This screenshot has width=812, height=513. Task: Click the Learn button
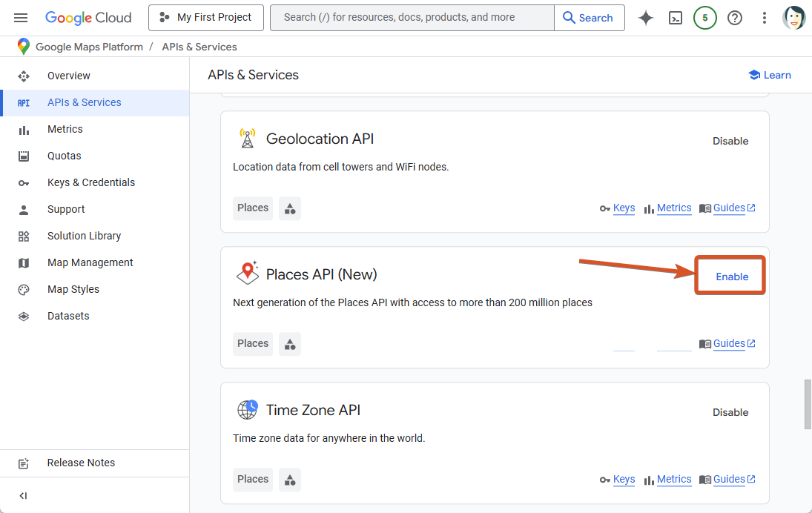770,75
